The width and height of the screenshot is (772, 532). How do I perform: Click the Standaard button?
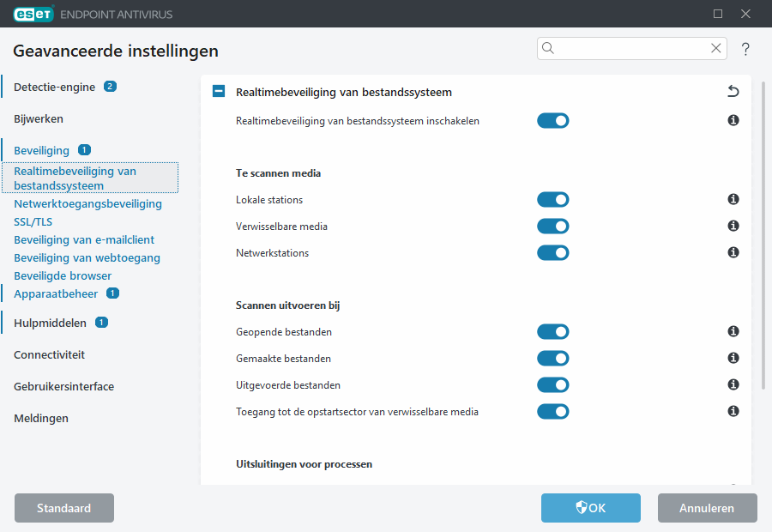(63, 508)
